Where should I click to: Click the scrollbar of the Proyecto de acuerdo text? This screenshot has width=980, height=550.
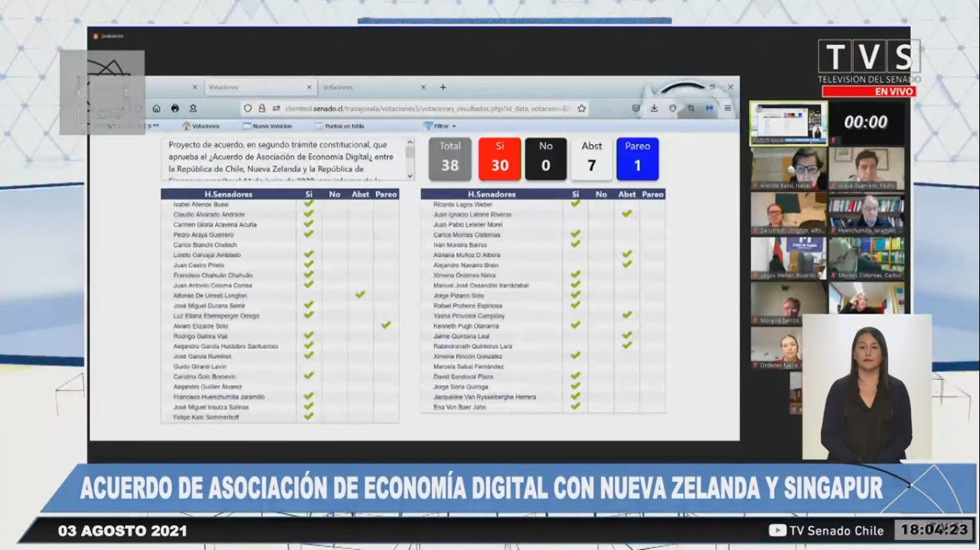pos(410,159)
